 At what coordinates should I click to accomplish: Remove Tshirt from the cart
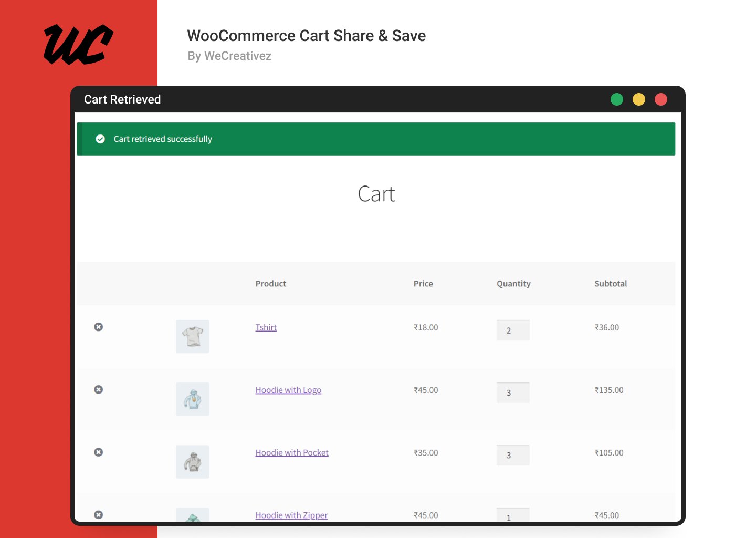[98, 327]
